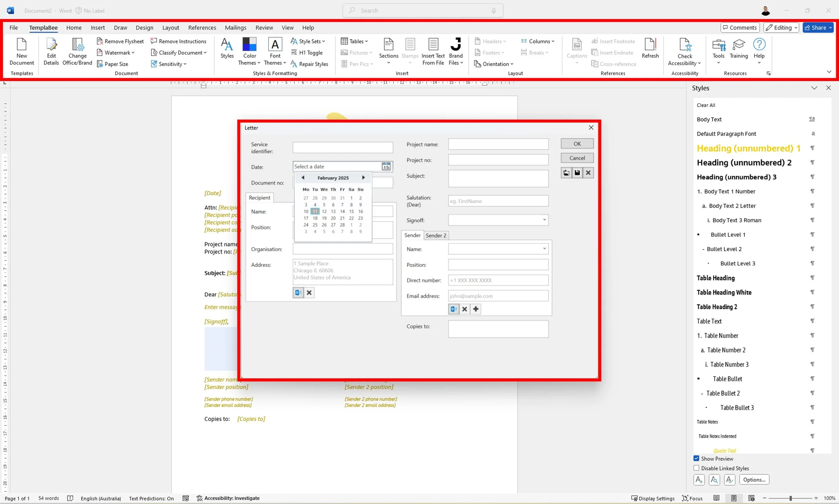This screenshot has height=504, width=839.
Task: Open the Mailings ribbon tab
Action: 235,27
